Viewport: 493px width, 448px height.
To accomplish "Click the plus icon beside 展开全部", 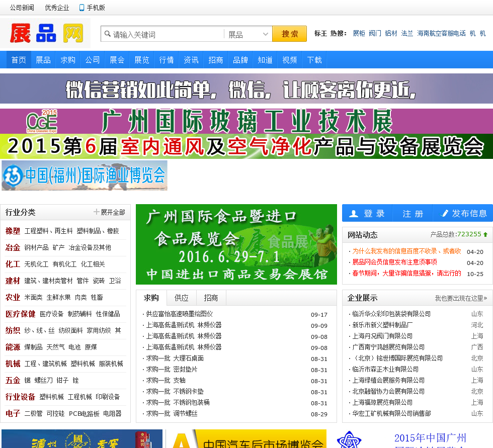I will pyautogui.click(x=96, y=212).
